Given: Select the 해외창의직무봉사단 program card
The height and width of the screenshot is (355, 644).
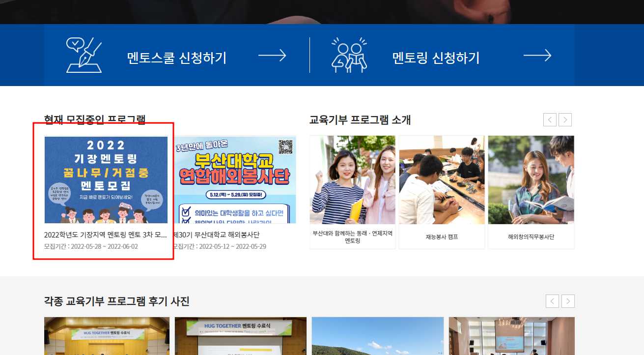Looking at the screenshot, I should point(531,192).
